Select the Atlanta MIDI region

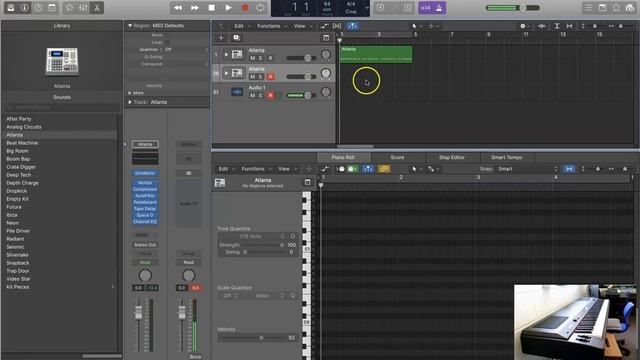pos(376,54)
